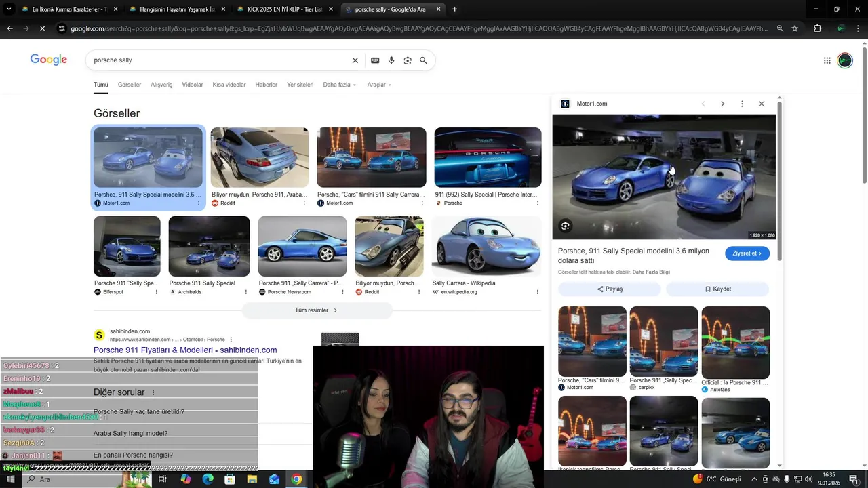Image resolution: width=868 pixels, height=488 pixels.
Task: Search inside image with the Lens overlay icon
Action: [x=566, y=226]
